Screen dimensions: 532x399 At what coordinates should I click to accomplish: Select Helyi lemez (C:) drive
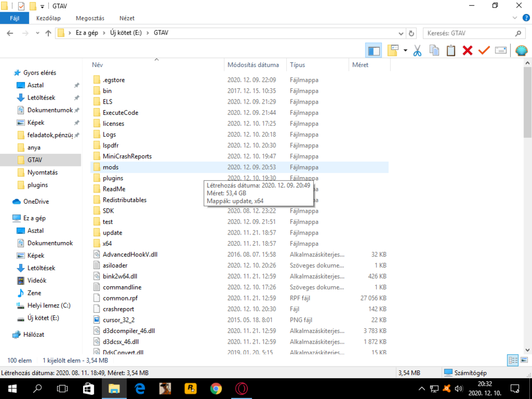48,305
